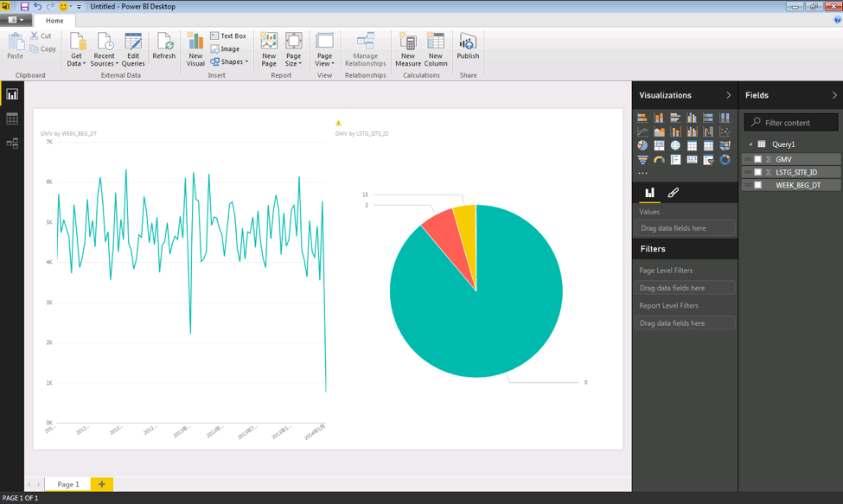
Task: Click the Refresh icon in ribbon
Action: click(x=163, y=47)
